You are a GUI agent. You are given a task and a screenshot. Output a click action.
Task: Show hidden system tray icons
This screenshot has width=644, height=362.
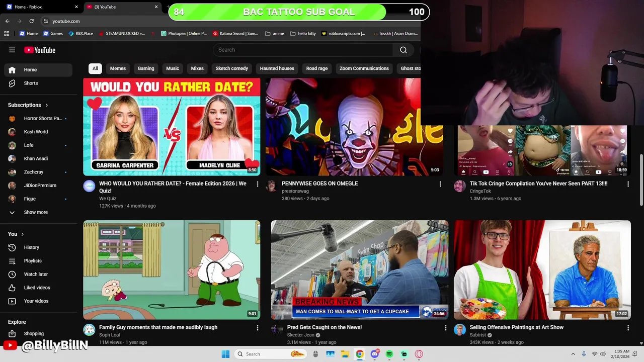click(573, 354)
